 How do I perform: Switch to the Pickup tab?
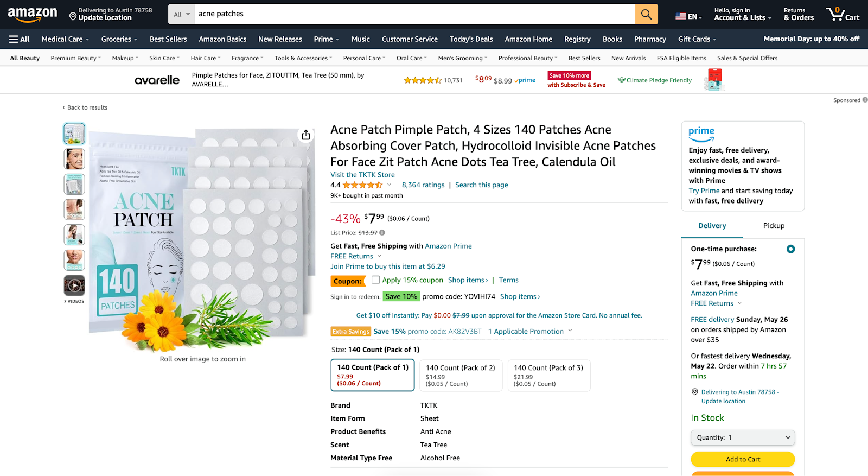click(773, 225)
